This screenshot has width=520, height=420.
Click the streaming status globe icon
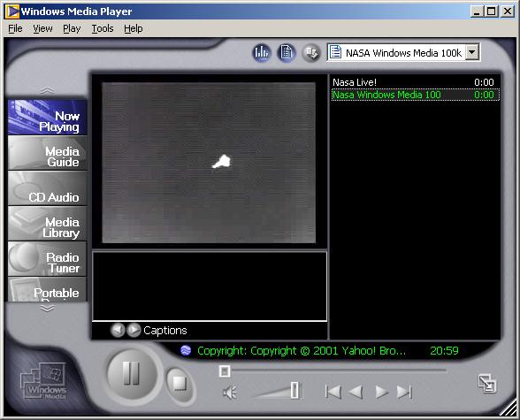(x=186, y=350)
